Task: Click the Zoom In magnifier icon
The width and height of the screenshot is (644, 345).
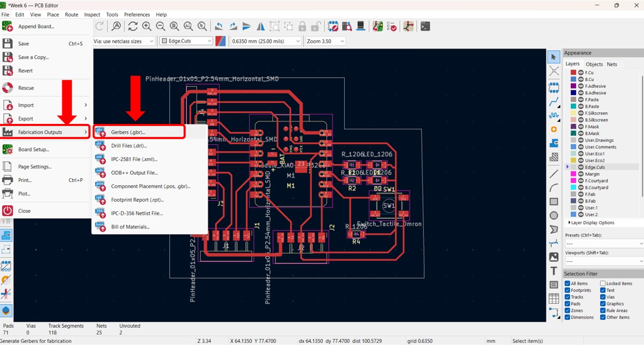Action: pyautogui.click(x=146, y=26)
